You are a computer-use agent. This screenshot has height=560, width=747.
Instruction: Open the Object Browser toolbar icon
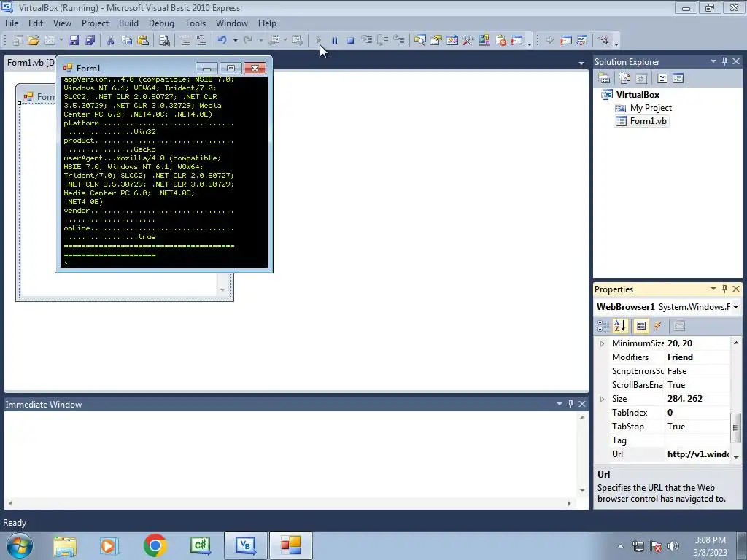[x=452, y=41]
